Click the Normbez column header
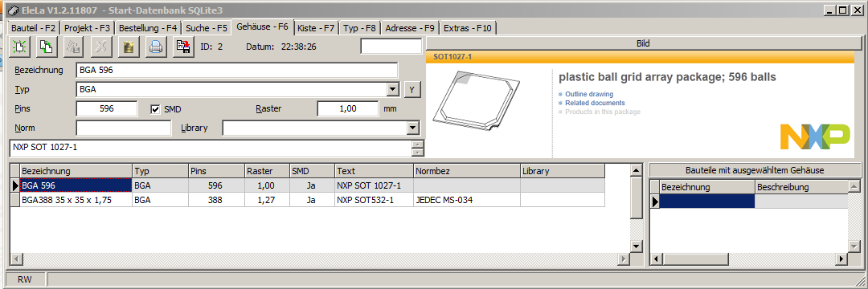Image resolution: width=868 pixels, height=289 pixels. pyautogui.click(x=467, y=171)
